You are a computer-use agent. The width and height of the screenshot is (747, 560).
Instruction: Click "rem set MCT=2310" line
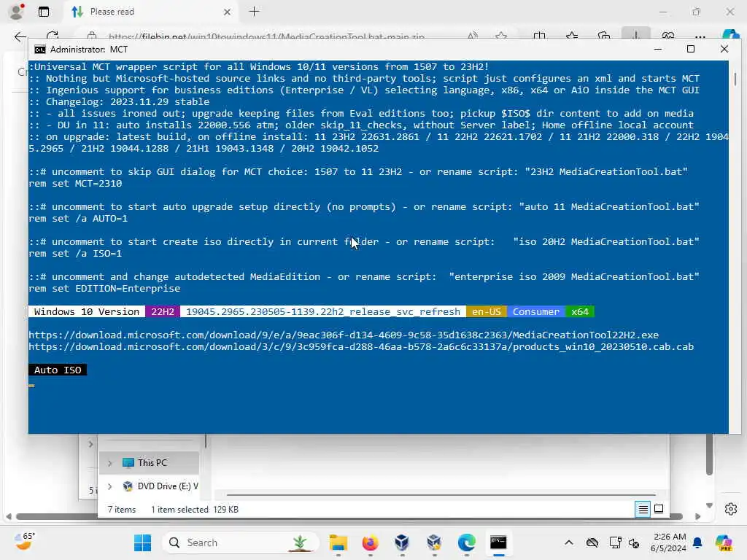[x=75, y=183]
